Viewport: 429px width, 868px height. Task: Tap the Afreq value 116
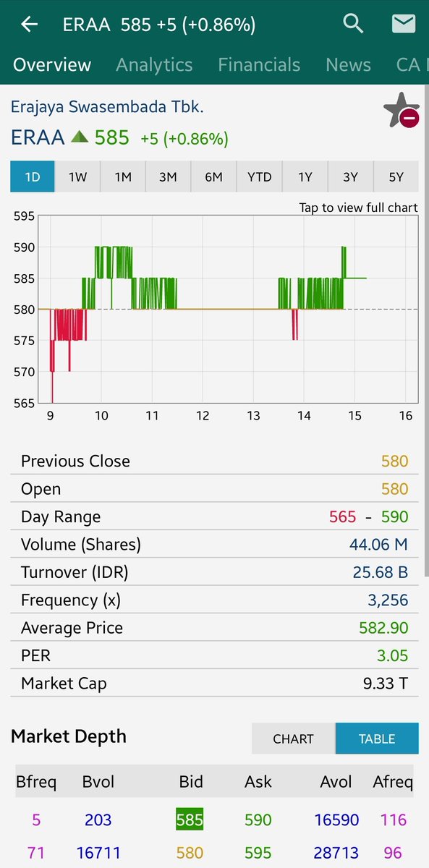394,820
